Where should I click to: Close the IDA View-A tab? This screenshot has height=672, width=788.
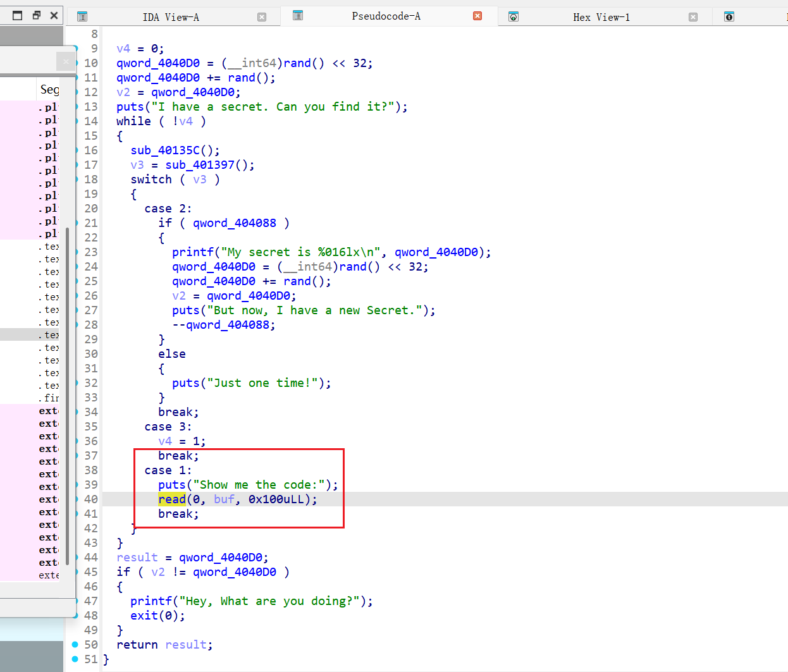pos(262,17)
